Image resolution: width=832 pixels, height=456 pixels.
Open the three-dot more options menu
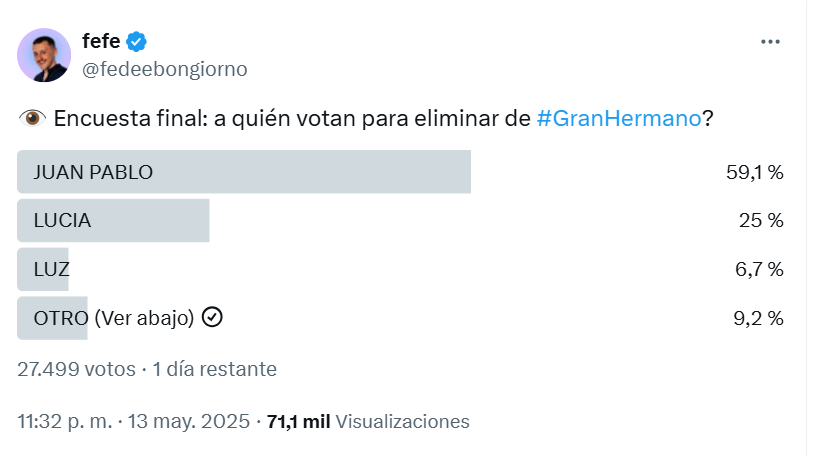click(x=770, y=42)
